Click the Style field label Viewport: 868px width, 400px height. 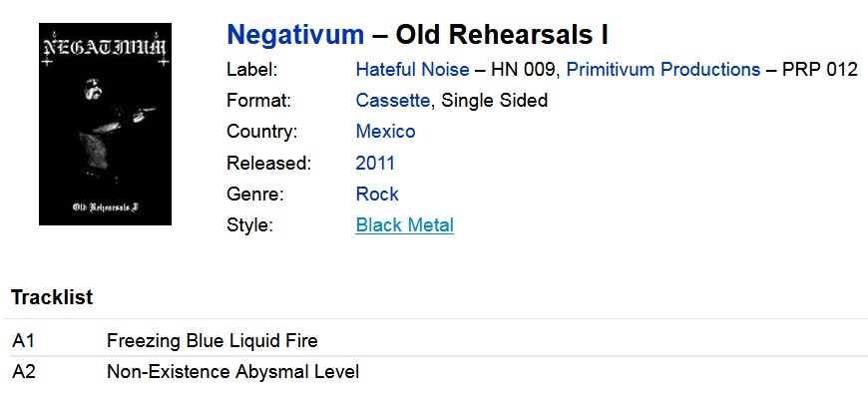point(249,225)
